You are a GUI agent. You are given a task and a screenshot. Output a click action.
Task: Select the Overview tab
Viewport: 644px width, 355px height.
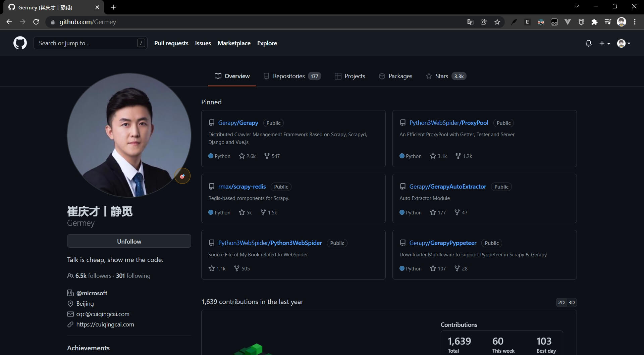[232, 76]
